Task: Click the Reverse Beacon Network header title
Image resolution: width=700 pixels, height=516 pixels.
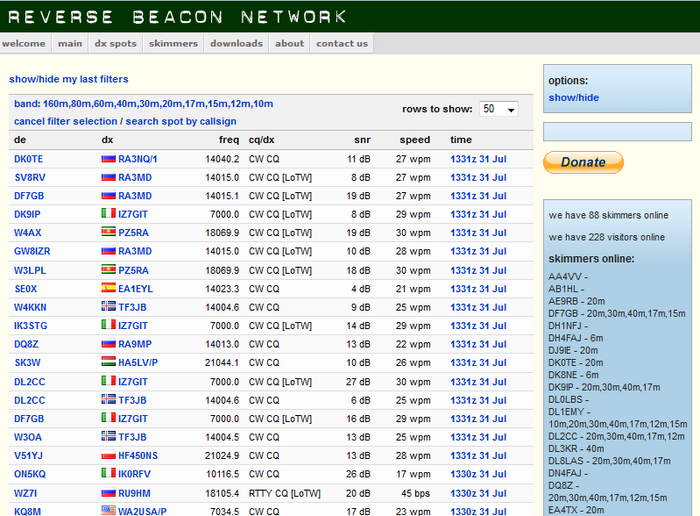Action: [177, 17]
